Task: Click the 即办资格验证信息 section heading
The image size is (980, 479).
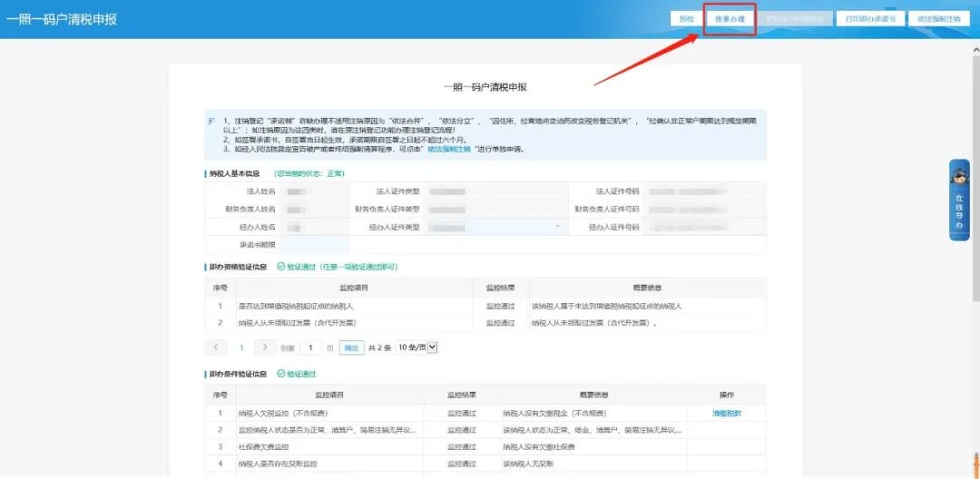Action: coord(238,268)
